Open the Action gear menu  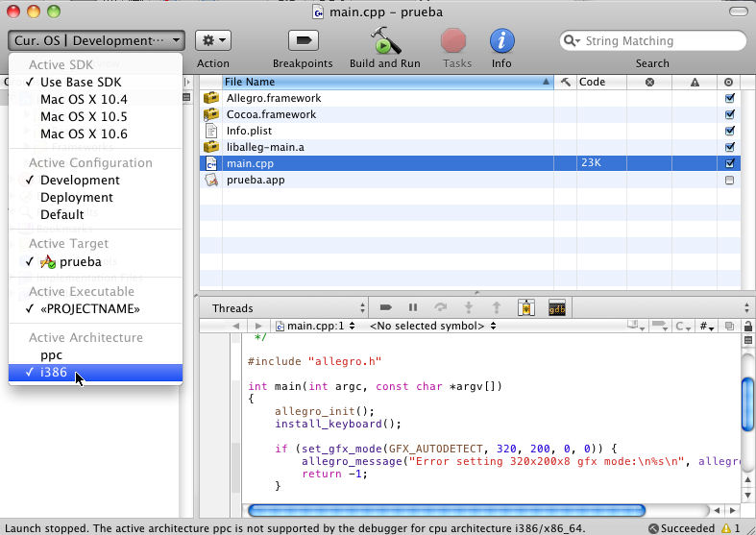click(213, 40)
